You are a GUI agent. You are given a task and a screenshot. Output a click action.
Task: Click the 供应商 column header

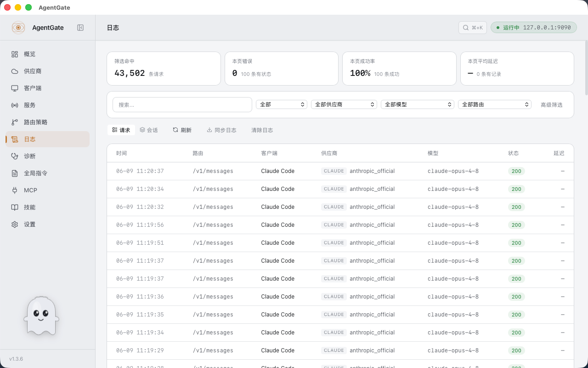coord(329,153)
